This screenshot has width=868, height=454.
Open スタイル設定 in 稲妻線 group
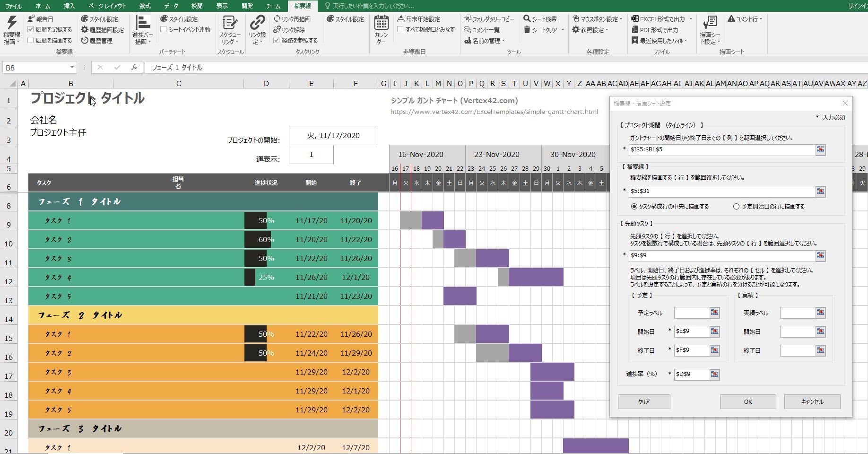tap(99, 19)
